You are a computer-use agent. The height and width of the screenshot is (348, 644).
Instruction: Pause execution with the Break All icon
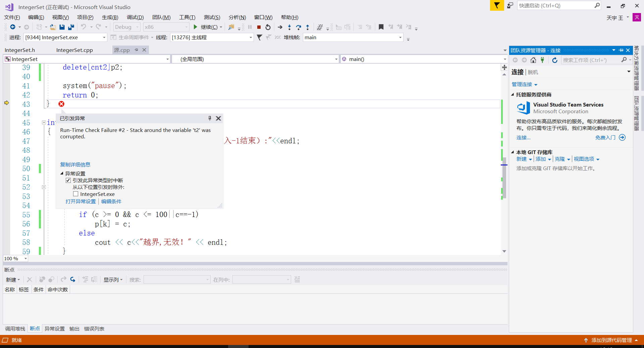(x=250, y=27)
